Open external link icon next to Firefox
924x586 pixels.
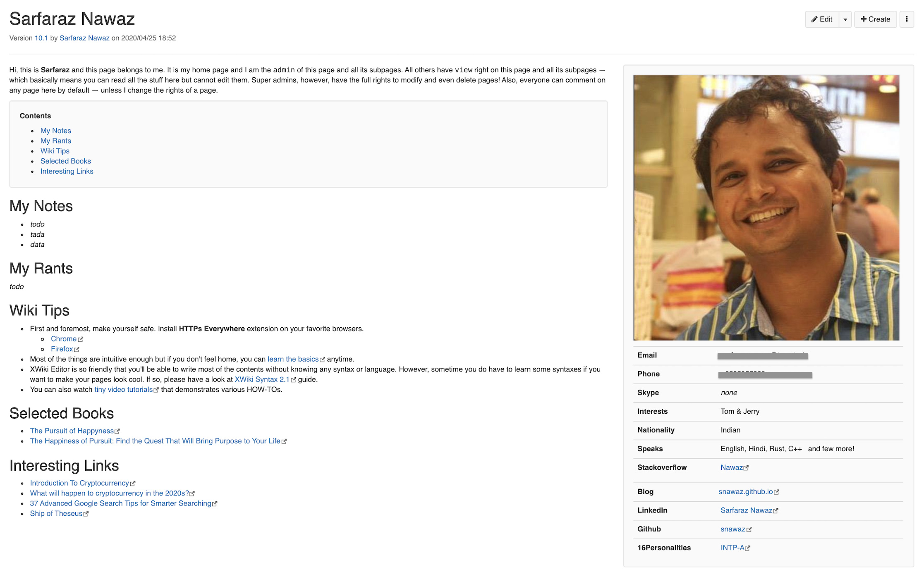pyautogui.click(x=77, y=349)
